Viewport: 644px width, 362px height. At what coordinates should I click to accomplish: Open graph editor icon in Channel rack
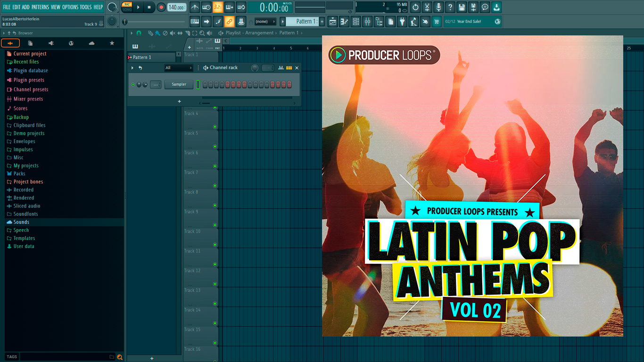[x=281, y=68]
